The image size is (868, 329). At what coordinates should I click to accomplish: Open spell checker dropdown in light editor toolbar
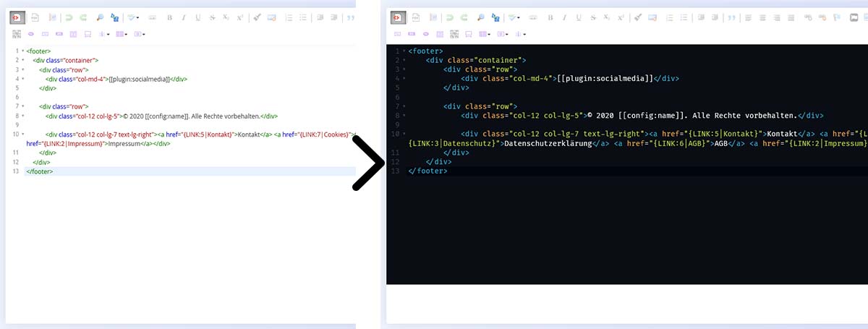point(132,17)
